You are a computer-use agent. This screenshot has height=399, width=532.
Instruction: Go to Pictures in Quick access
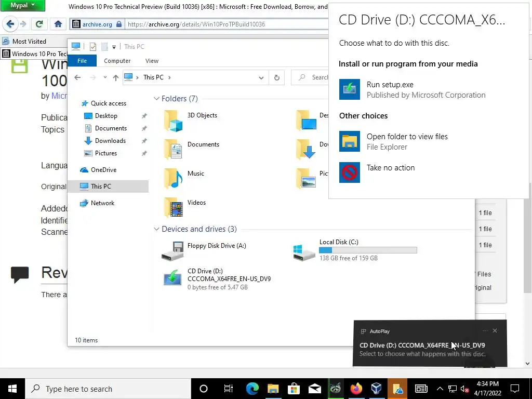tap(106, 153)
